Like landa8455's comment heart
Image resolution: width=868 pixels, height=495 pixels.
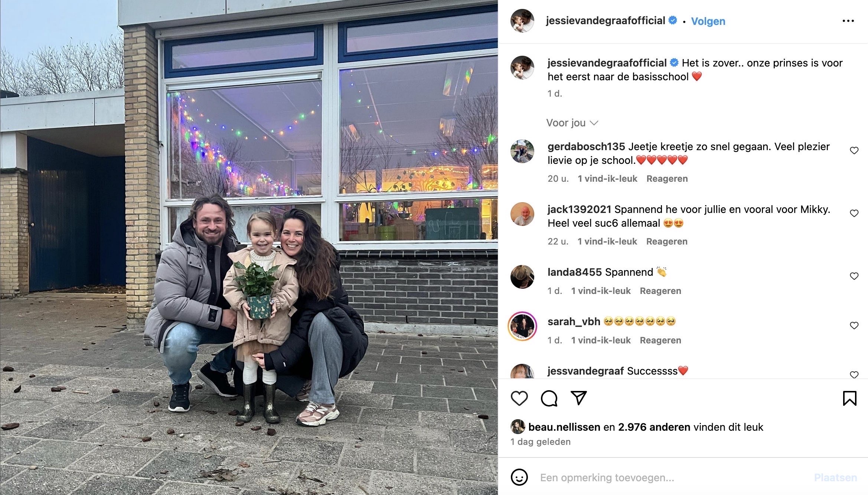tap(854, 276)
